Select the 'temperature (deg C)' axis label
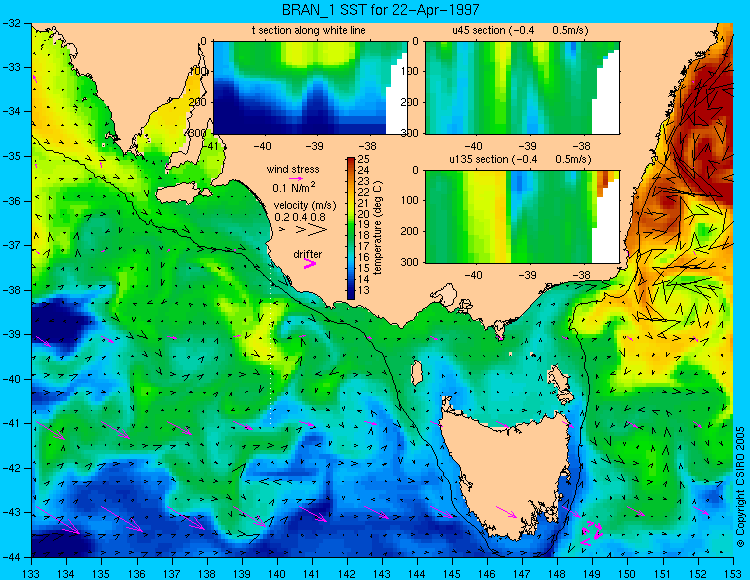This screenshot has height=580, width=750. pos(378,228)
